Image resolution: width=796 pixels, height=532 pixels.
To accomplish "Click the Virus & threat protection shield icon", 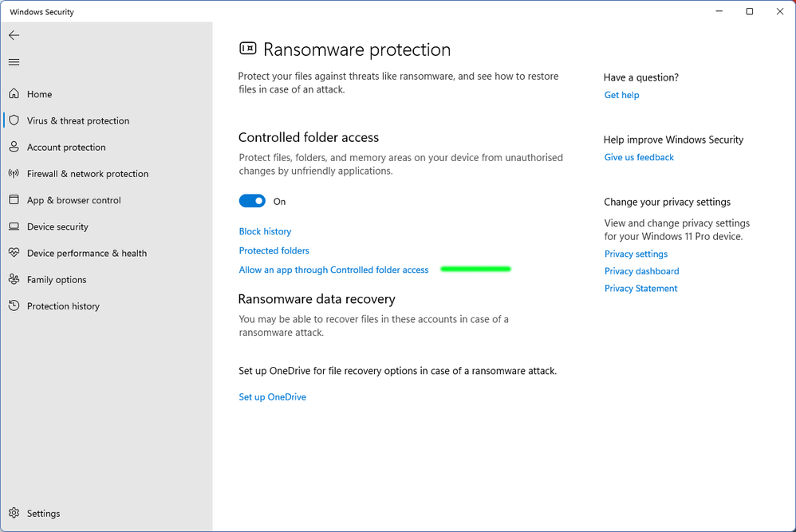I will (14, 120).
